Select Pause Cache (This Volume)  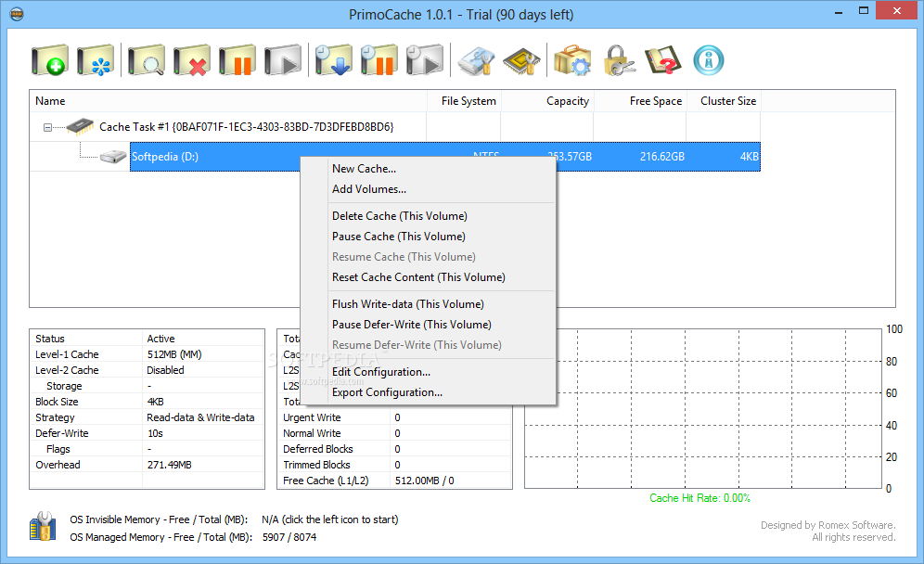coord(399,237)
